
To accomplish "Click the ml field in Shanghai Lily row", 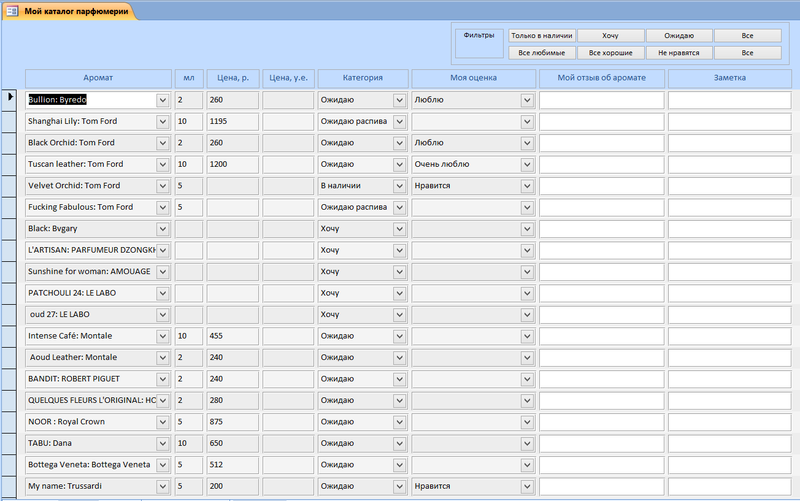I will (x=189, y=121).
